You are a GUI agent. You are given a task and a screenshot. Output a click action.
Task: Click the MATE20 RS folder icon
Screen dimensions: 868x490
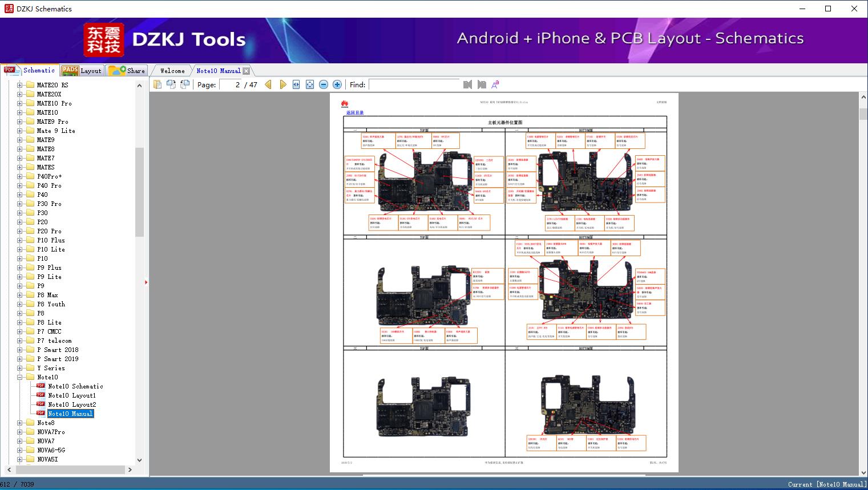pos(30,85)
